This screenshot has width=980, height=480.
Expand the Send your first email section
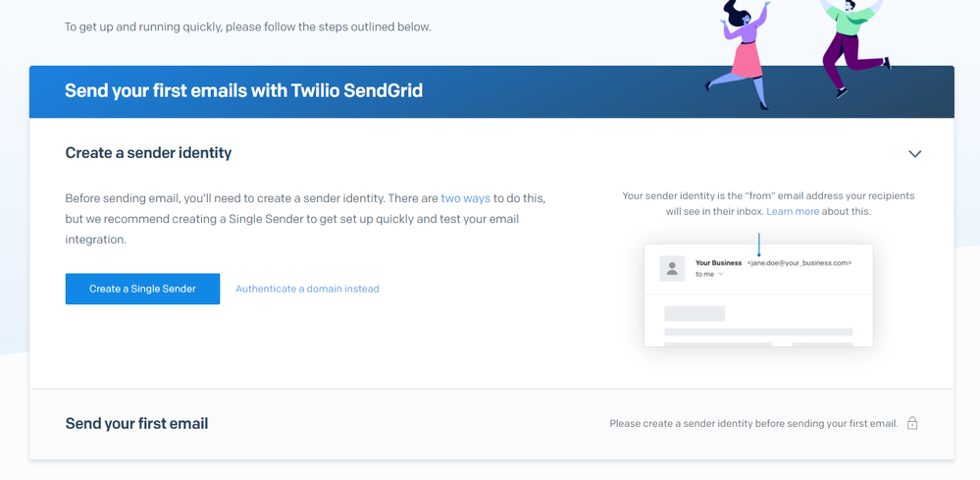click(136, 424)
